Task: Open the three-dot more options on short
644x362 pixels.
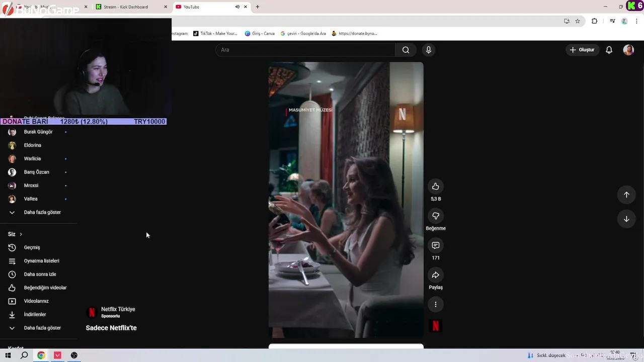Action: [436, 304]
